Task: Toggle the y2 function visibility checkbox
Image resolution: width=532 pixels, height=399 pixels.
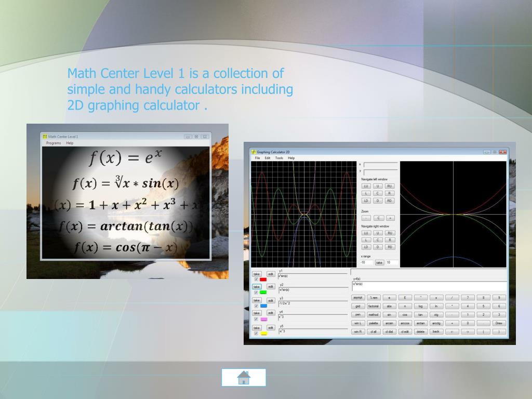Action: click(256, 292)
